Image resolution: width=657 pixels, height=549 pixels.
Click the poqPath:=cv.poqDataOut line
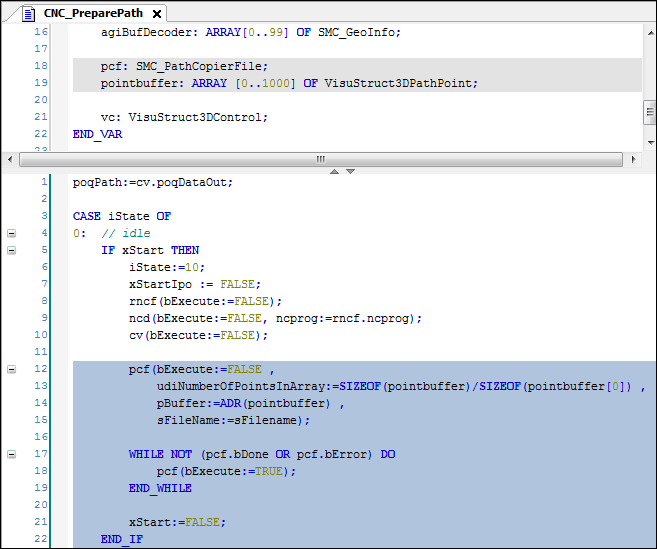click(x=152, y=182)
